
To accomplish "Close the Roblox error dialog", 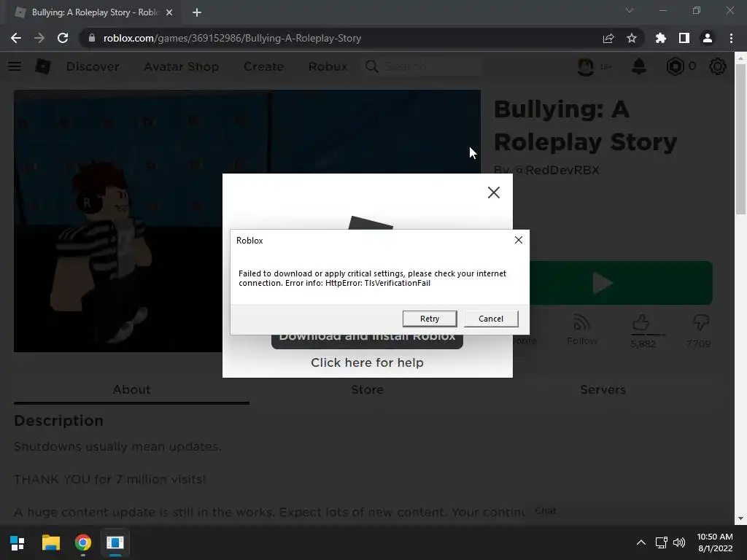I will [519, 240].
